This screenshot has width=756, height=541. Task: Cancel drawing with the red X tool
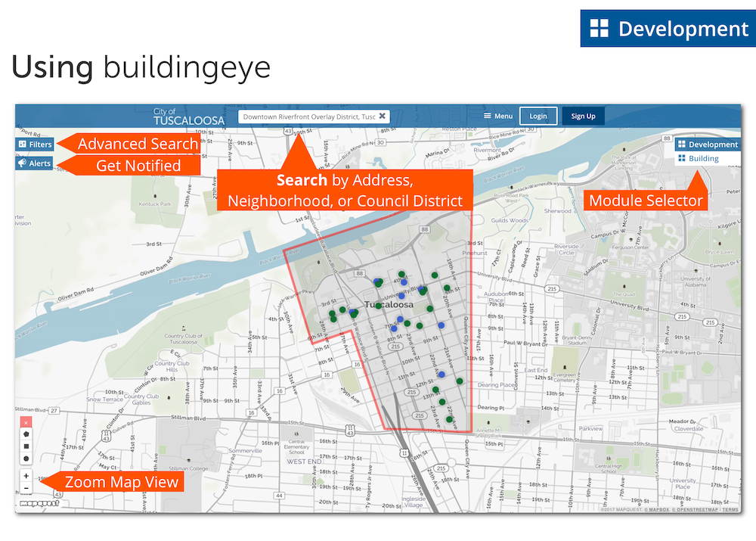click(x=26, y=423)
